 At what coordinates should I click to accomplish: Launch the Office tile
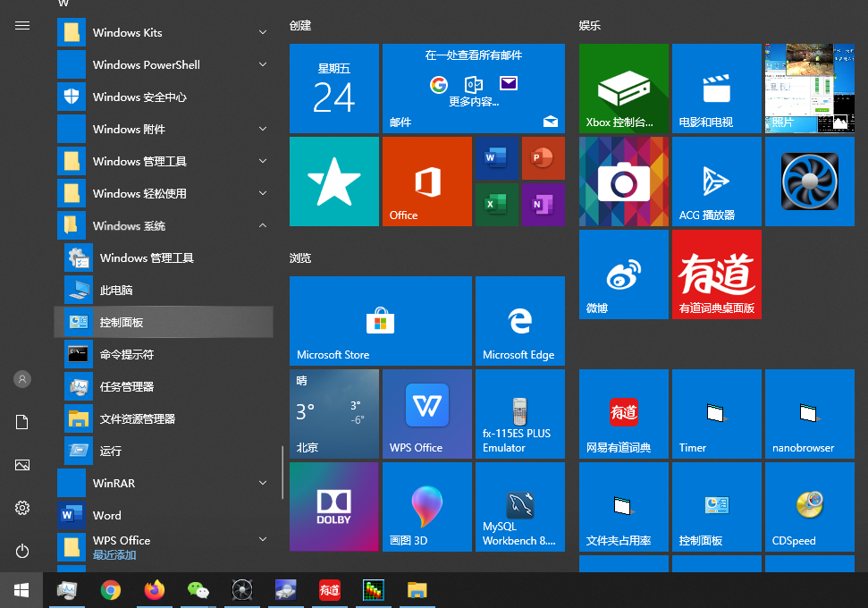[427, 182]
